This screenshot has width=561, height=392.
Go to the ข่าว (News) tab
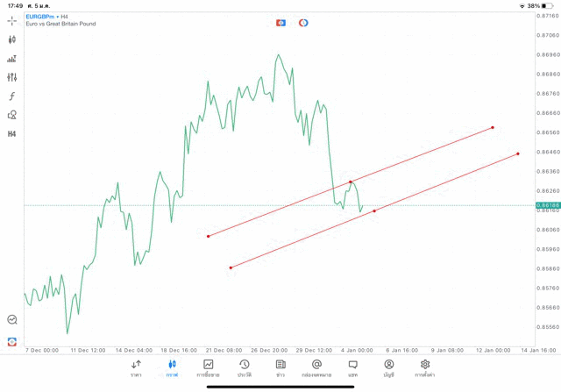coord(280,368)
